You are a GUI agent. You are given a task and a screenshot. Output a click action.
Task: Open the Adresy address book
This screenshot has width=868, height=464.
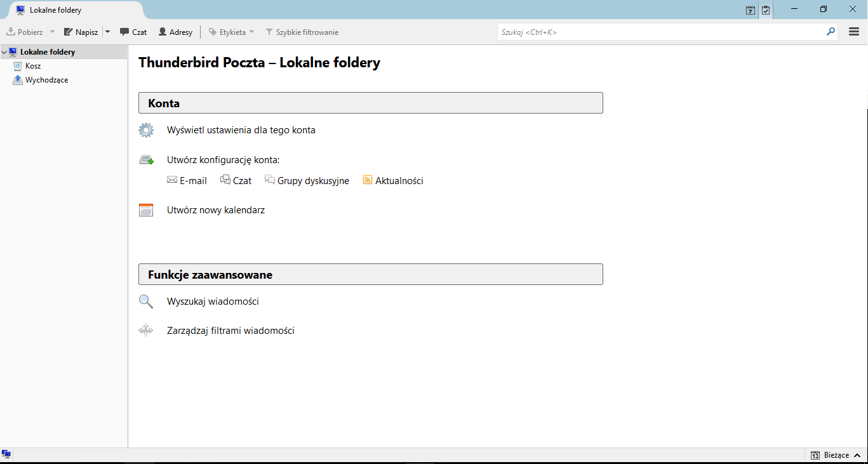(175, 32)
